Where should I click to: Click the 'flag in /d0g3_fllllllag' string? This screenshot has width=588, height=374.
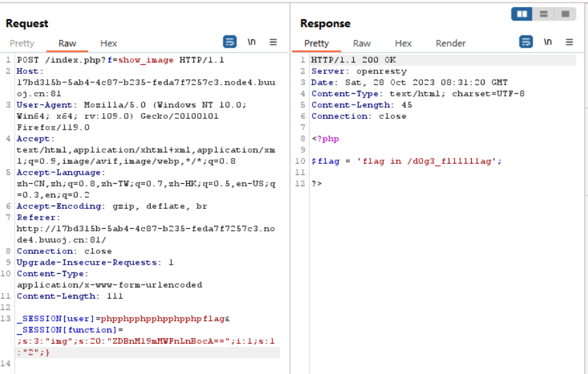click(427, 161)
